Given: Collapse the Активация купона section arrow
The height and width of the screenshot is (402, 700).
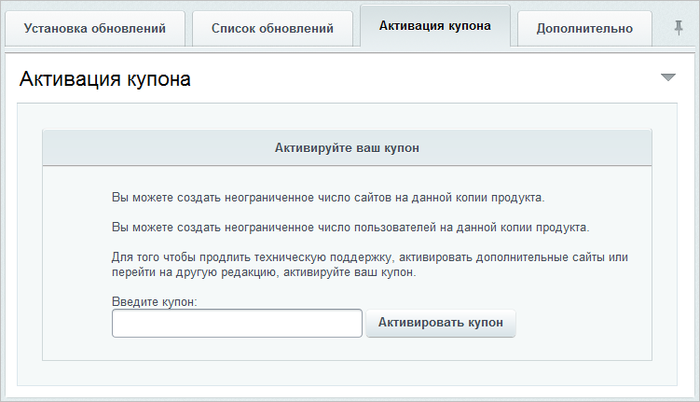Looking at the screenshot, I should tap(668, 77).
